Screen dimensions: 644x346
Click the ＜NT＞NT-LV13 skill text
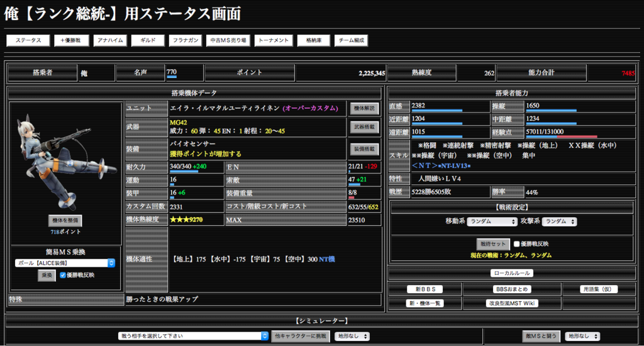point(441,165)
